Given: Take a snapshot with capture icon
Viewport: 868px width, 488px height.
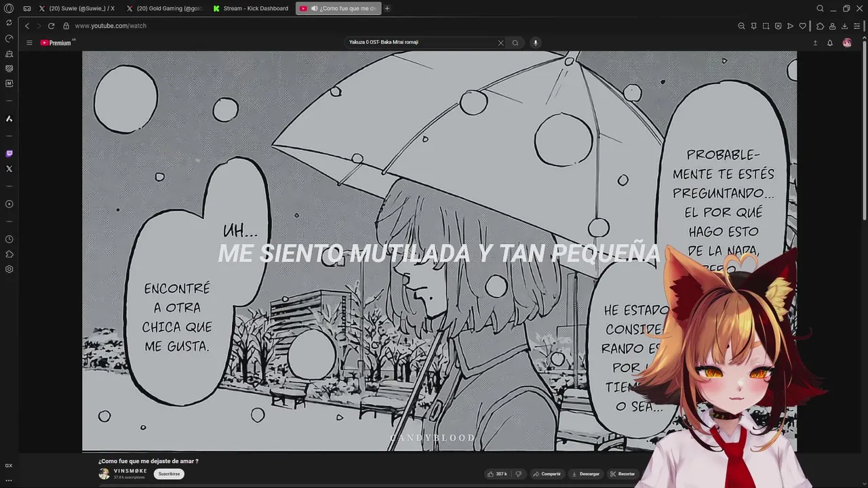Looking at the screenshot, I should pos(766,26).
